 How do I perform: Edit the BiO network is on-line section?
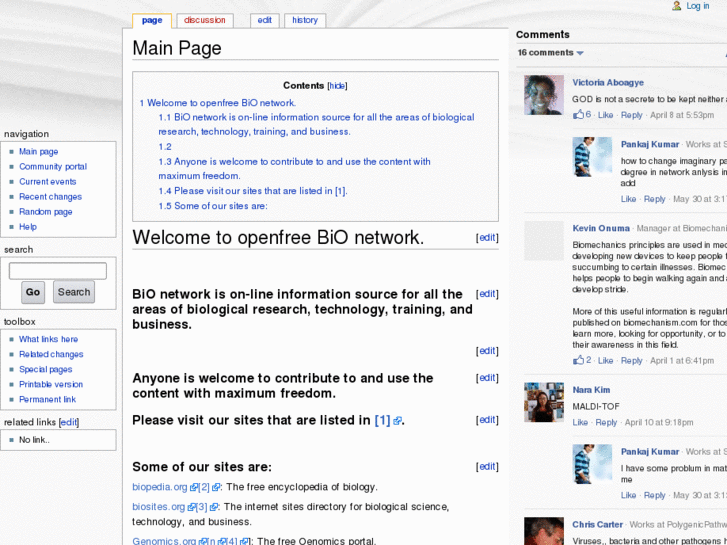(x=487, y=294)
